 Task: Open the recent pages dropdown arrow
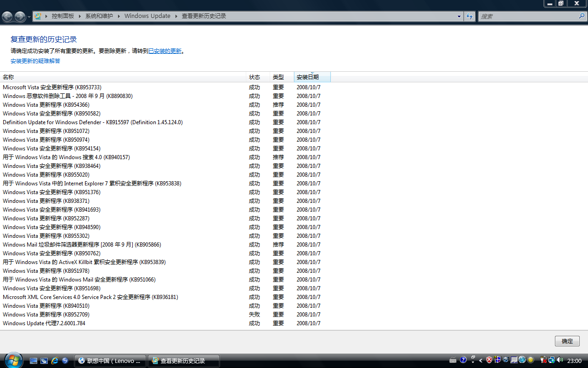pos(29,17)
